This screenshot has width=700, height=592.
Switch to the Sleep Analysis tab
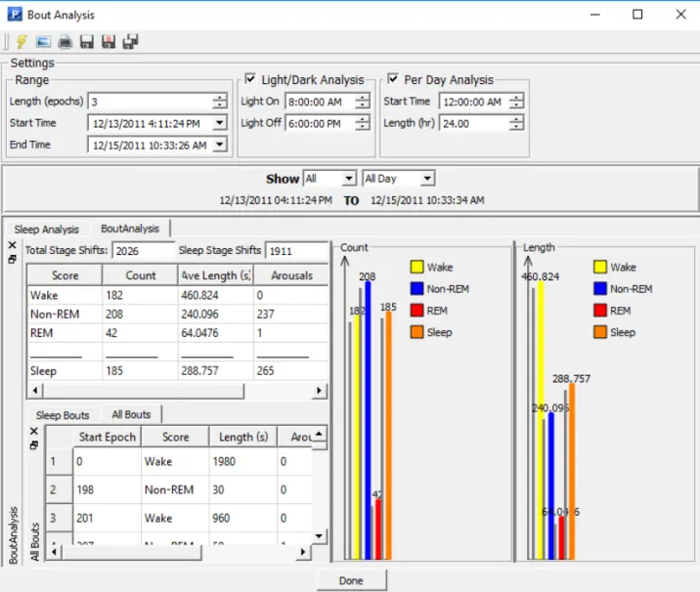[46, 230]
